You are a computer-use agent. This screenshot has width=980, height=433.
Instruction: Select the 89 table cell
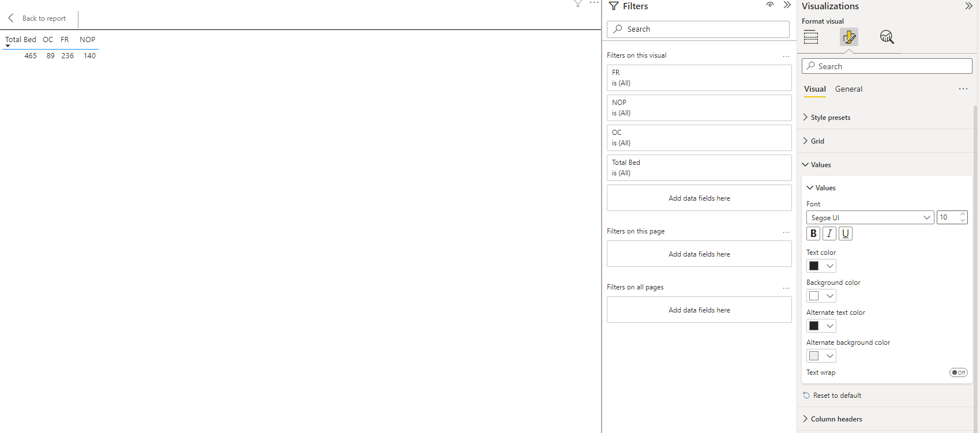coord(51,56)
